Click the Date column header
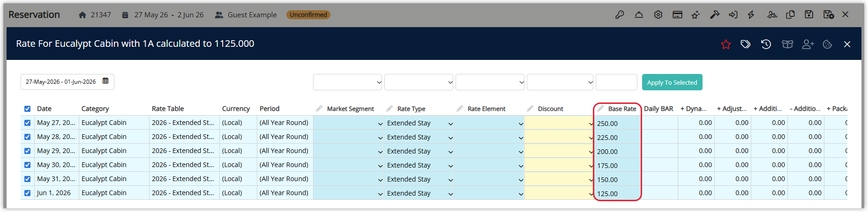 pos(44,109)
